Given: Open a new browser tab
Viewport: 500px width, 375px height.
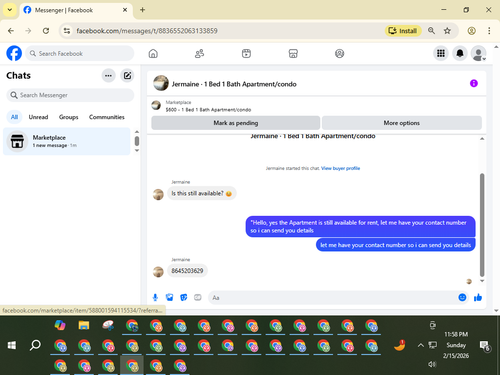Looking at the screenshot, I should [142, 10].
